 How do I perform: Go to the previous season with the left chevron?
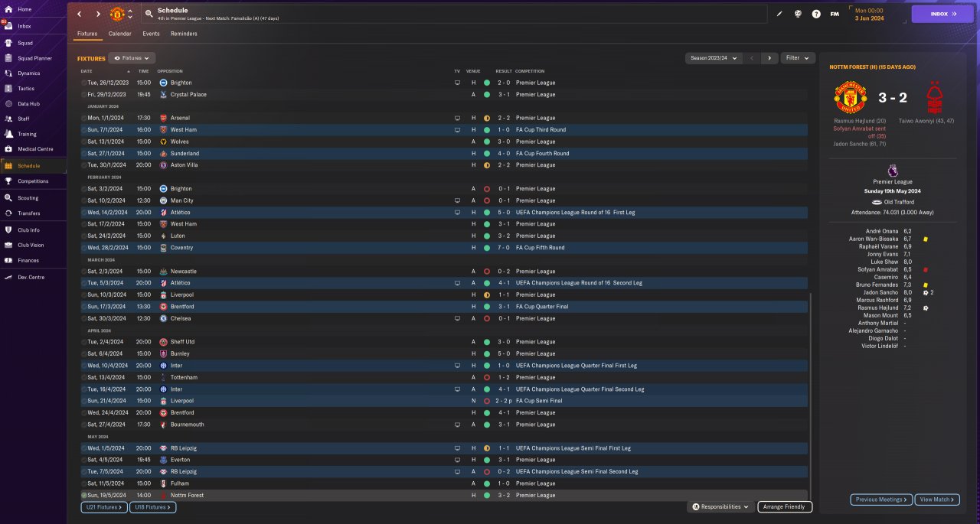tap(752, 58)
